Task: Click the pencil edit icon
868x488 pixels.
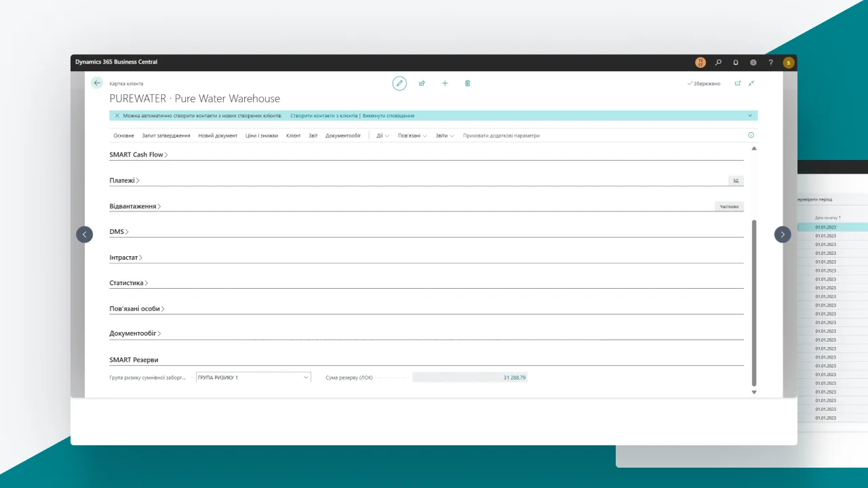Action: tap(399, 83)
